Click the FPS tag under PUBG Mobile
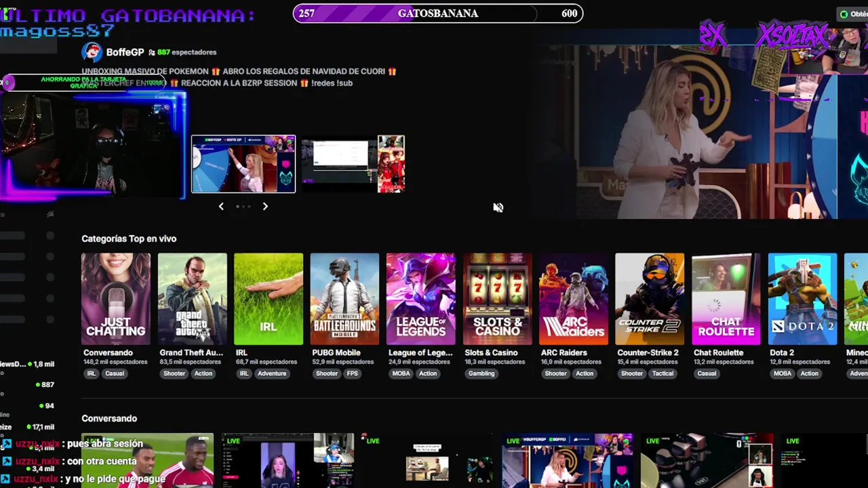 [x=353, y=373]
